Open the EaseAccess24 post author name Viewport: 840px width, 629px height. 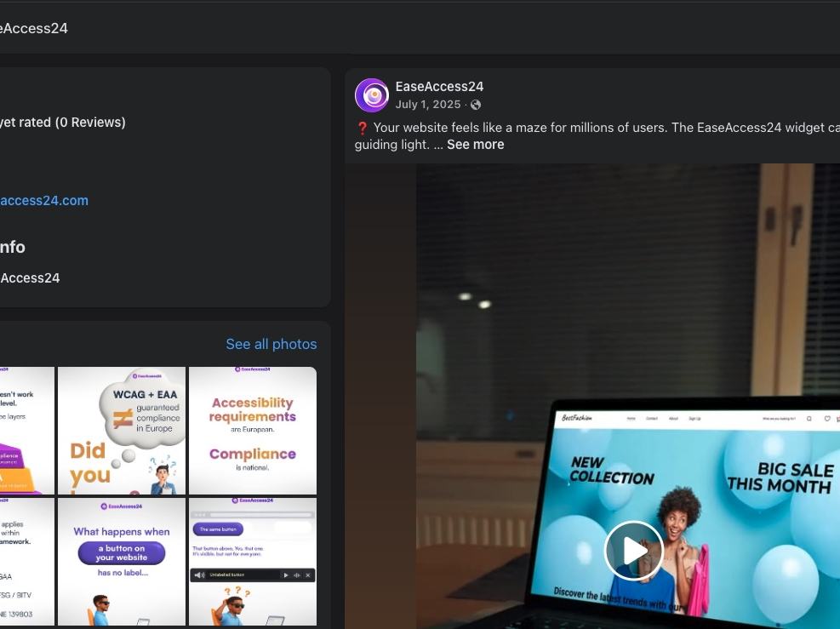point(439,86)
